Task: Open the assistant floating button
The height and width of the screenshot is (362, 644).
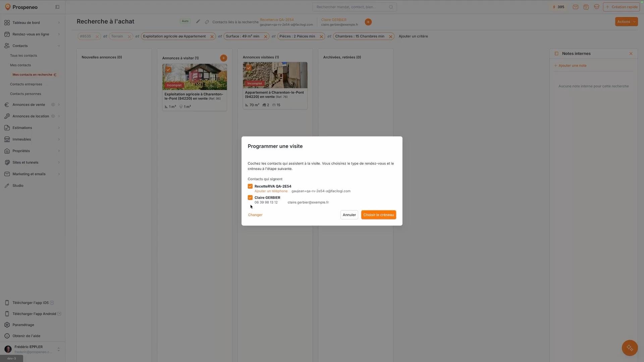Action: click(630, 348)
